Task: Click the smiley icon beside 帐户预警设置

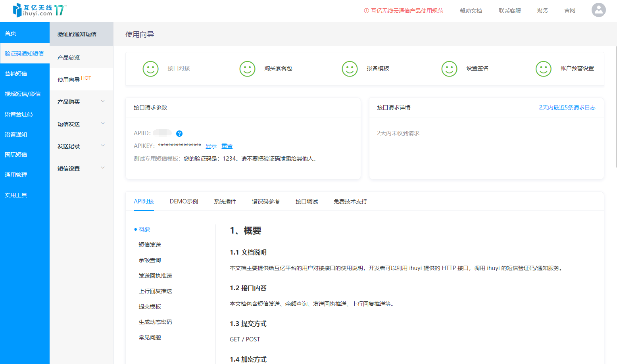Action: [543, 69]
